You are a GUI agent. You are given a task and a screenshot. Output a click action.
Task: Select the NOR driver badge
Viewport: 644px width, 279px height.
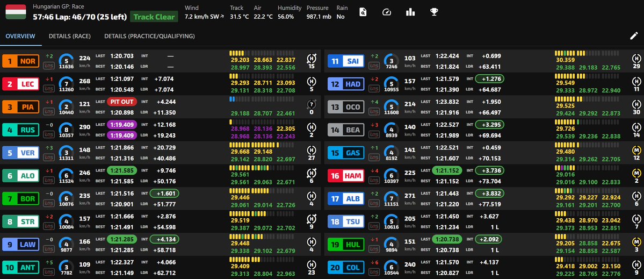coord(21,61)
